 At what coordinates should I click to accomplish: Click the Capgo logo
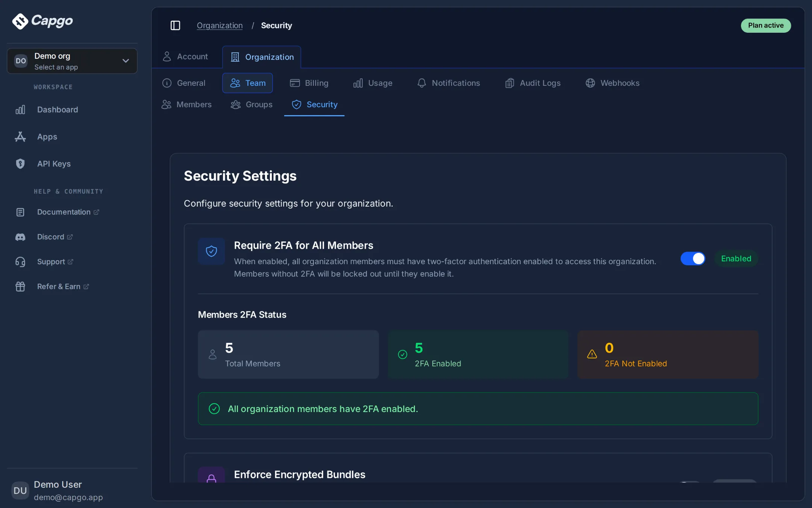coord(42,21)
